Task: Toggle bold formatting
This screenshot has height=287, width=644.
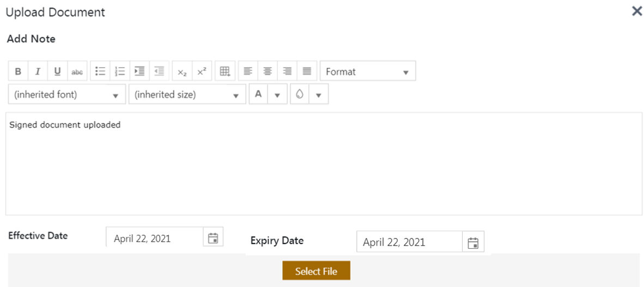Action: pyautogui.click(x=18, y=71)
